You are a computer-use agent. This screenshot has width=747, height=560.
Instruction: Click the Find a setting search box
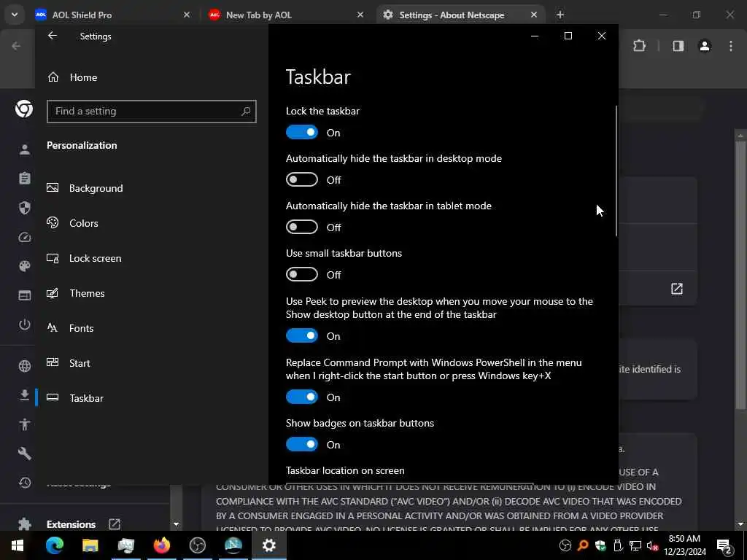tap(152, 112)
